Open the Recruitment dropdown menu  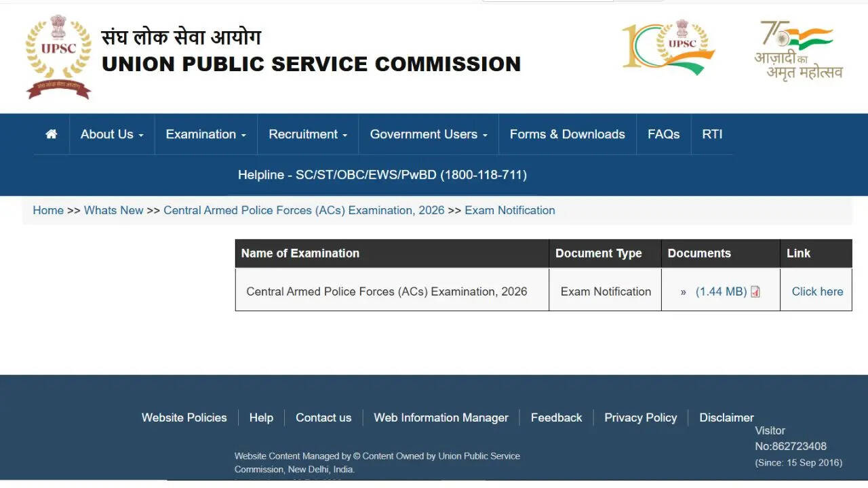[x=308, y=134]
